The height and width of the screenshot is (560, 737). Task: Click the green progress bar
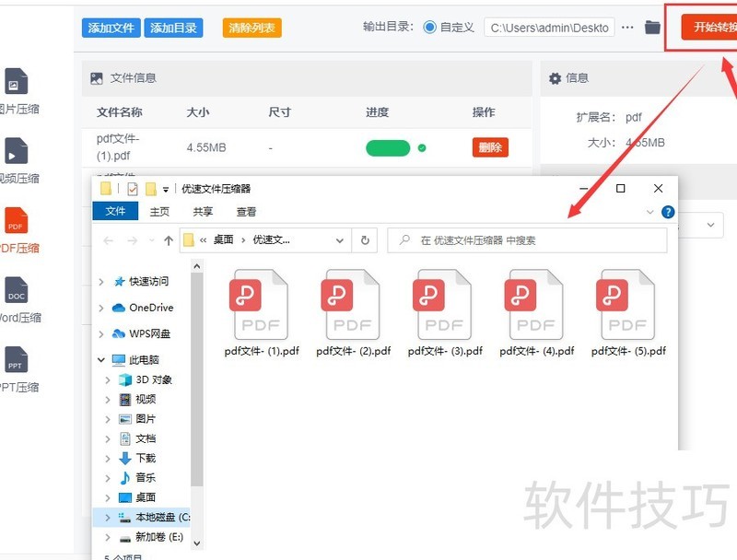387,146
